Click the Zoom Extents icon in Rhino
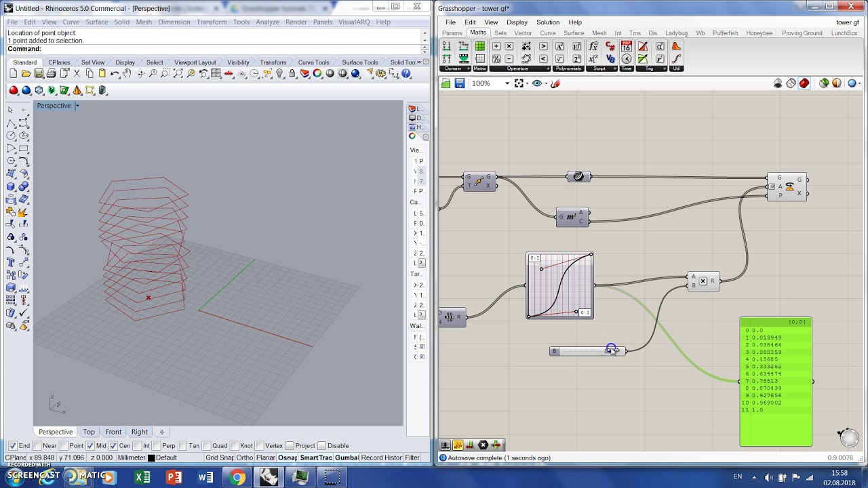 click(178, 73)
